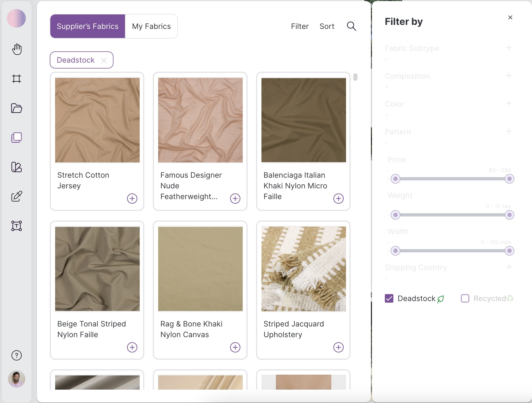Open the color palette panel

(x=16, y=167)
